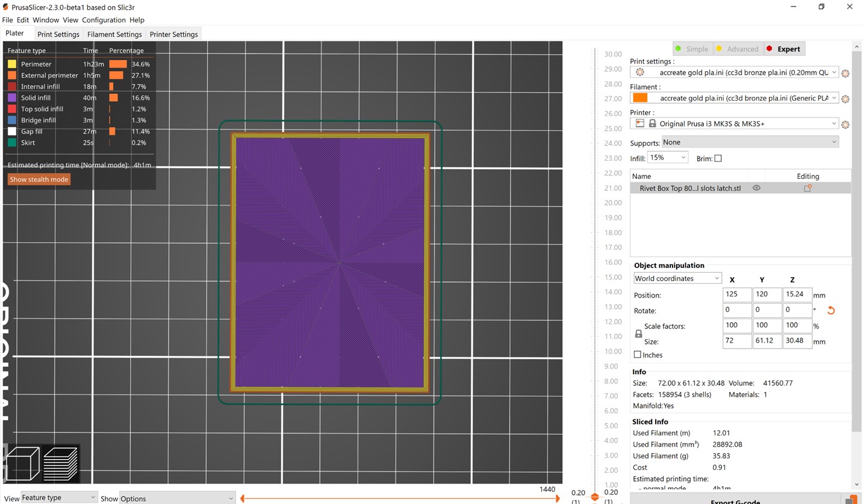Unlock uniform scaling with the padlock icon

(638, 334)
